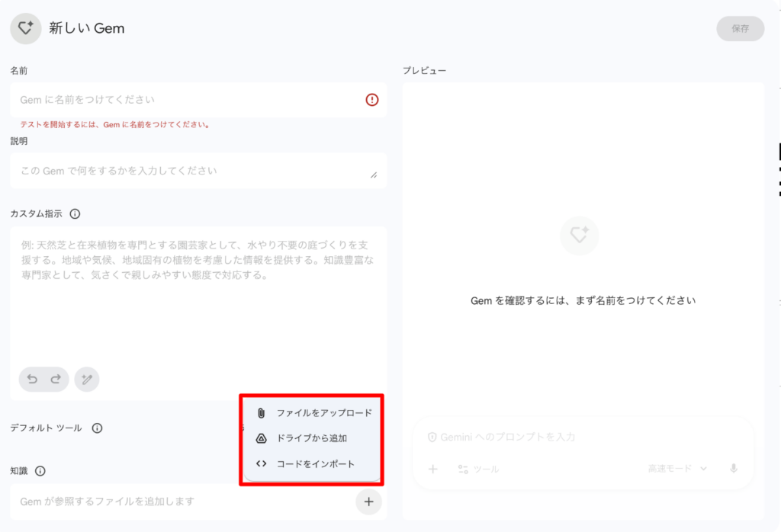Click the plus button in knowledge field
The height and width of the screenshot is (532, 781).
[x=369, y=502]
